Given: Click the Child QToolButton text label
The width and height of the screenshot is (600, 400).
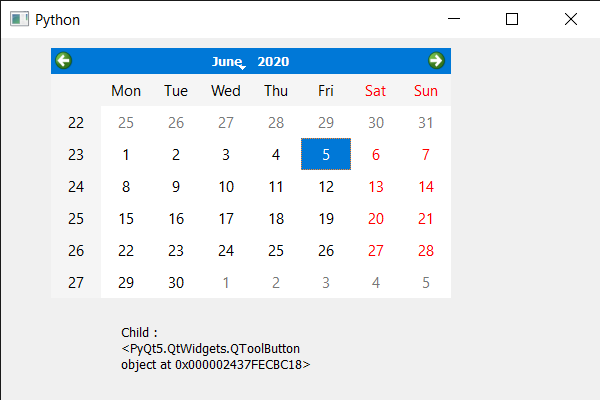Looking at the screenshot, I should pyautogui.click(x=215, y=348).
